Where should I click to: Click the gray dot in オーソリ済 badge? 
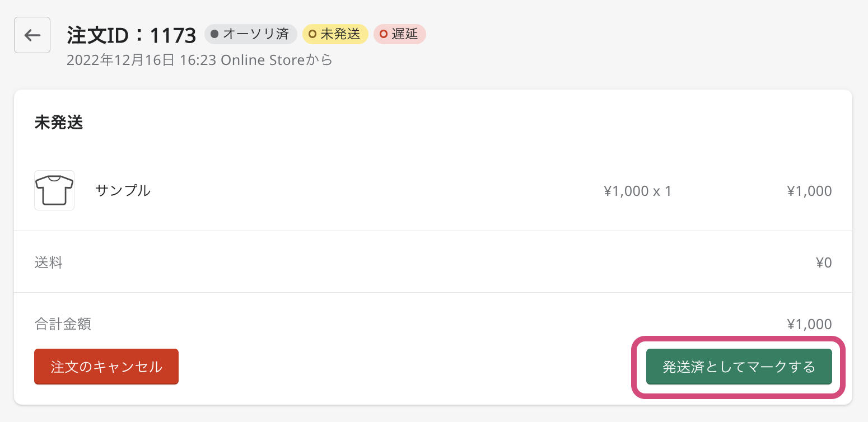[x=214, y=34]
